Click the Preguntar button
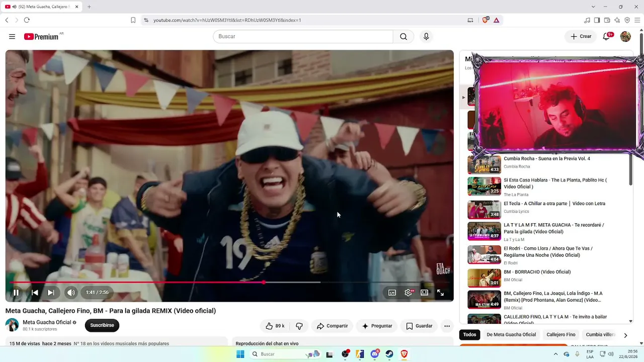This screenshot has height=362, width=644. coord(376,326)
